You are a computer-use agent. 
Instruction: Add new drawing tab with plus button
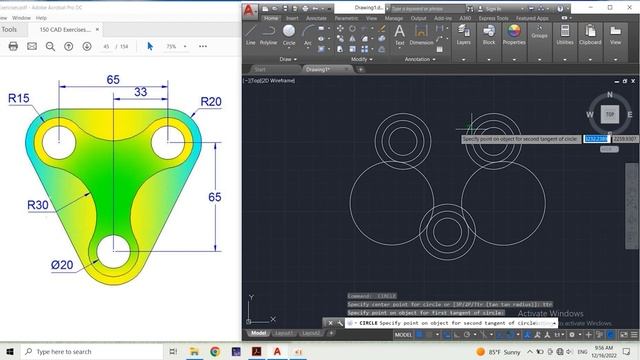tap(360, 69)
